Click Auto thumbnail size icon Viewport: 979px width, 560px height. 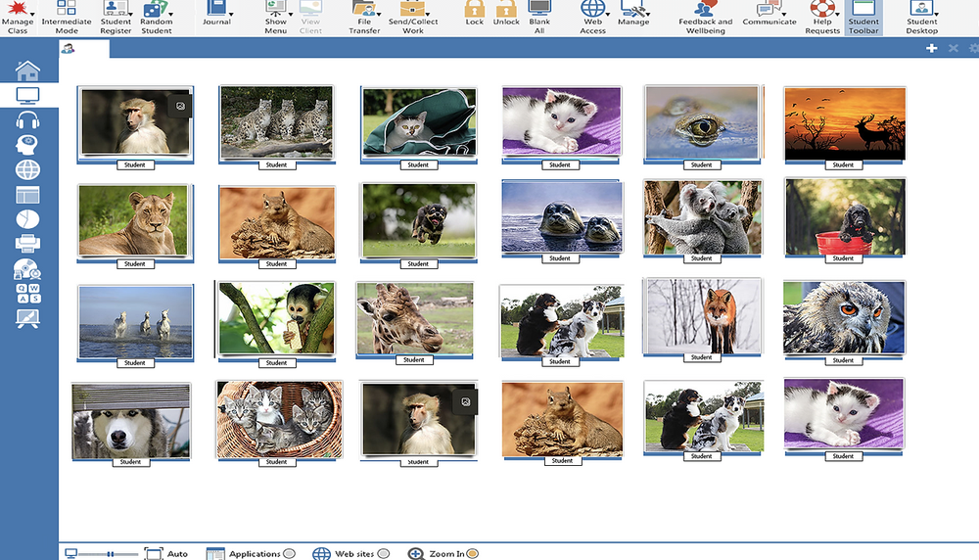click(154, 553)
